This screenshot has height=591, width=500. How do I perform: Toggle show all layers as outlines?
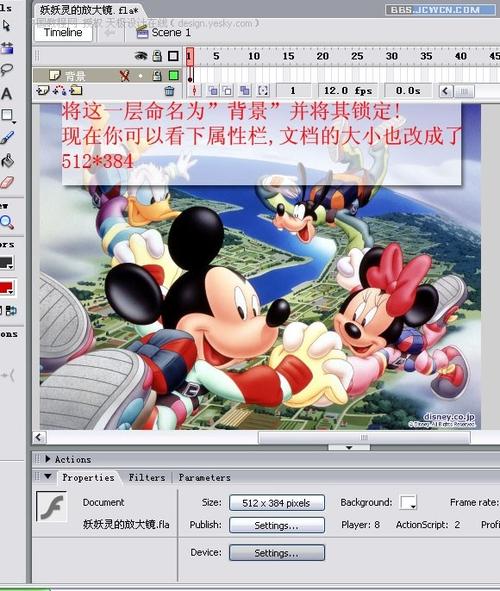point(173,56)
